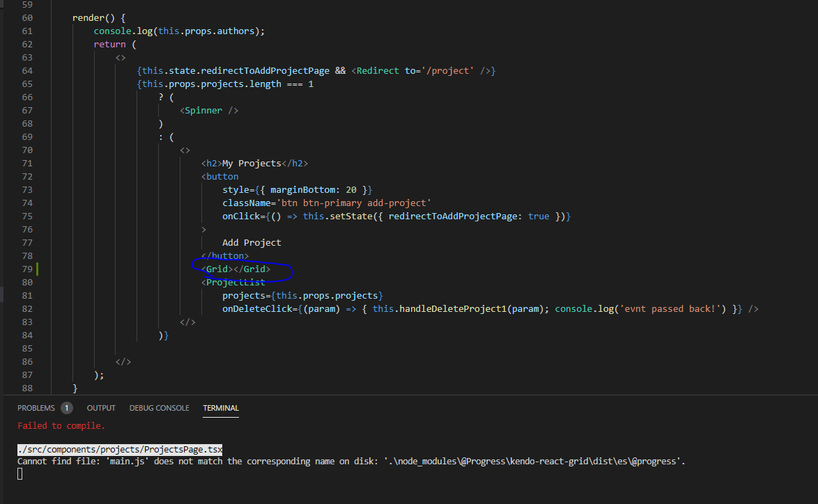
Task: Click the TERMINAL panel tab
Action: click(221, 408)
